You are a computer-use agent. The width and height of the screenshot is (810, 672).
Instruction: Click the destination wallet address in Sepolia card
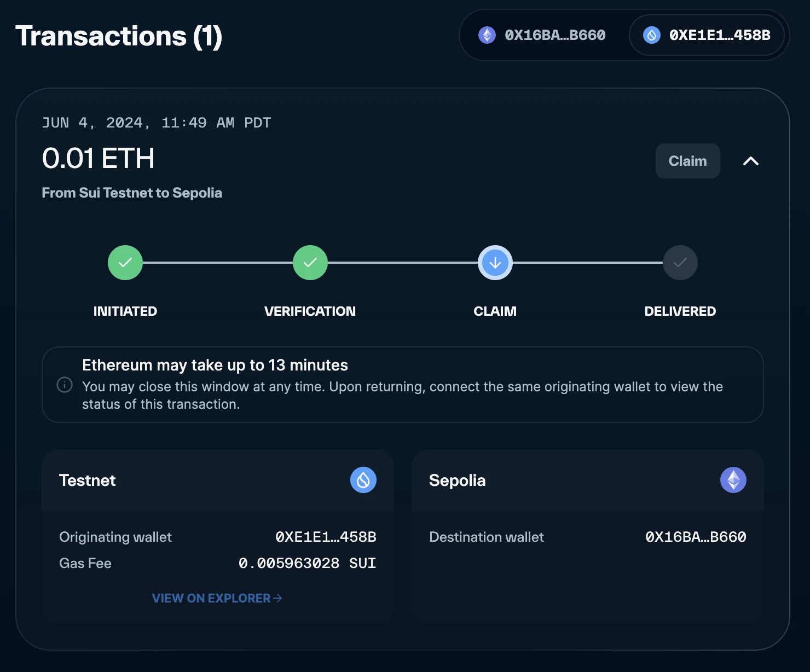click(695, 537)
